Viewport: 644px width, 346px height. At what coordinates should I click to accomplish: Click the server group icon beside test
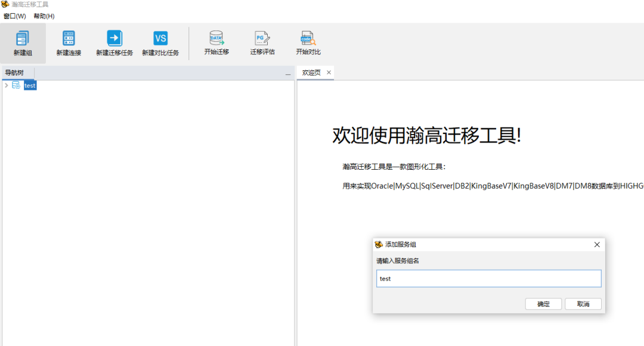pyautogui.click(x=16, y=85)
